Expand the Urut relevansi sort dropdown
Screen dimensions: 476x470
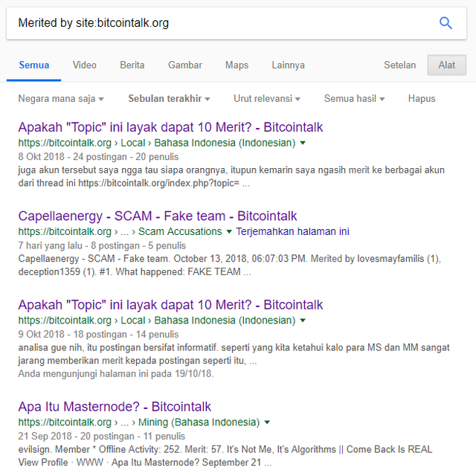(267, 99)
